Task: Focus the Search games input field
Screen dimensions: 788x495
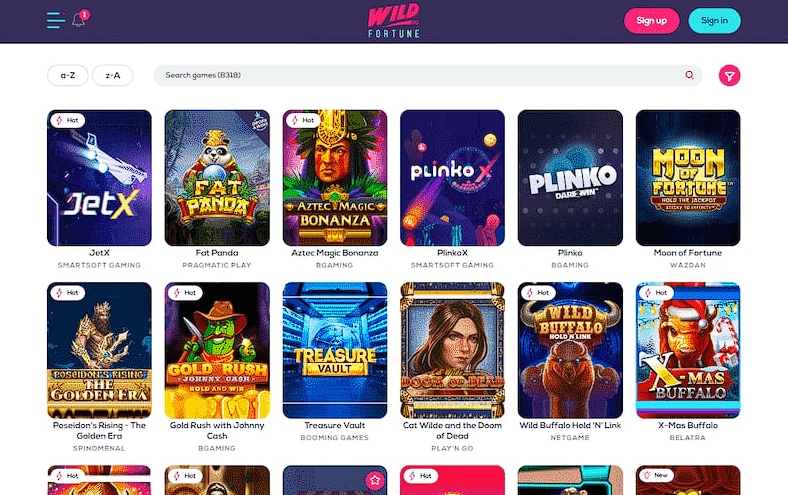Action: (x=428, y=75)
